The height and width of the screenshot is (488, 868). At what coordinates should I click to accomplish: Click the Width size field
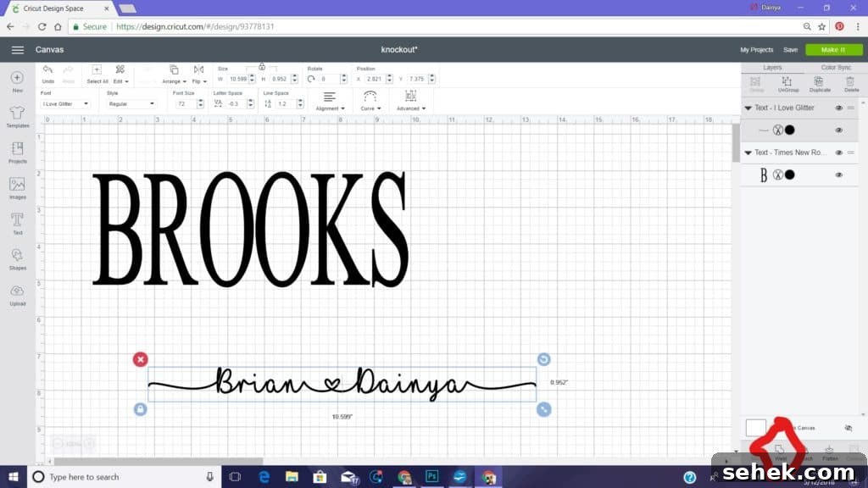point(238,79)
